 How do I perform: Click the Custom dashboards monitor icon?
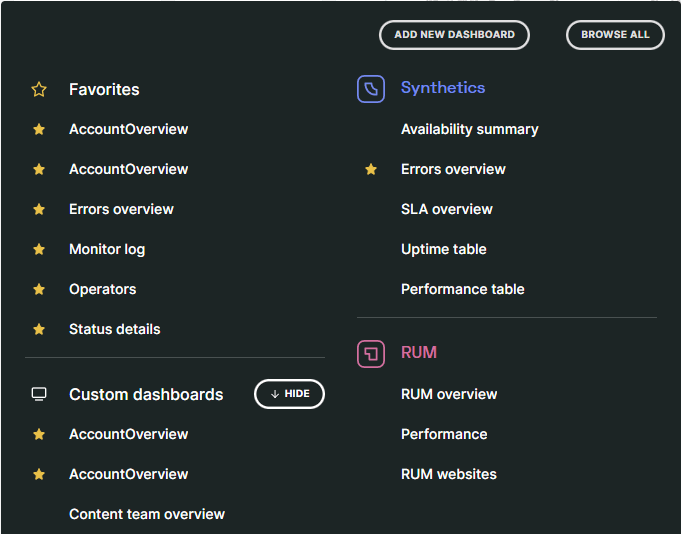tap(39, 394)
